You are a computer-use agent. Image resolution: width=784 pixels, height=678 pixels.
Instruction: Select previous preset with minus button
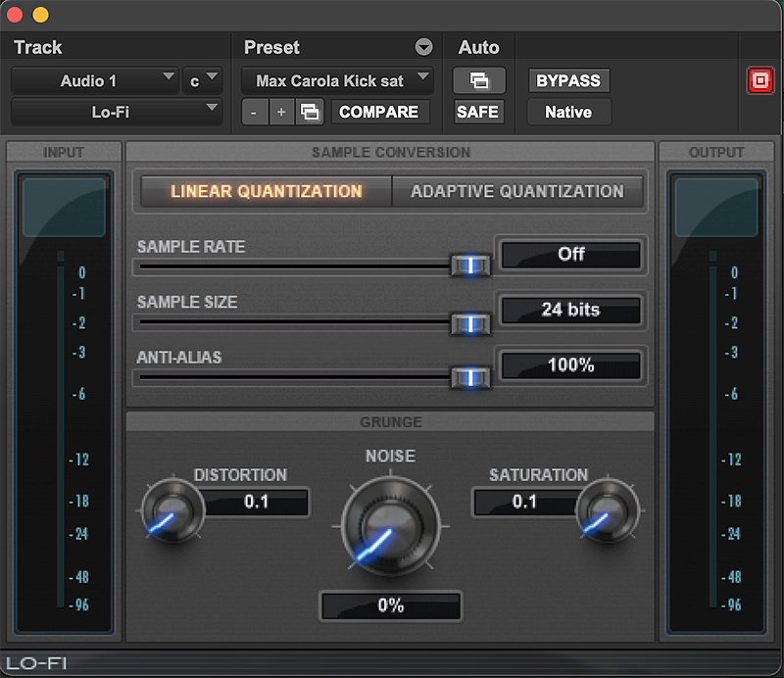point(255,112)
